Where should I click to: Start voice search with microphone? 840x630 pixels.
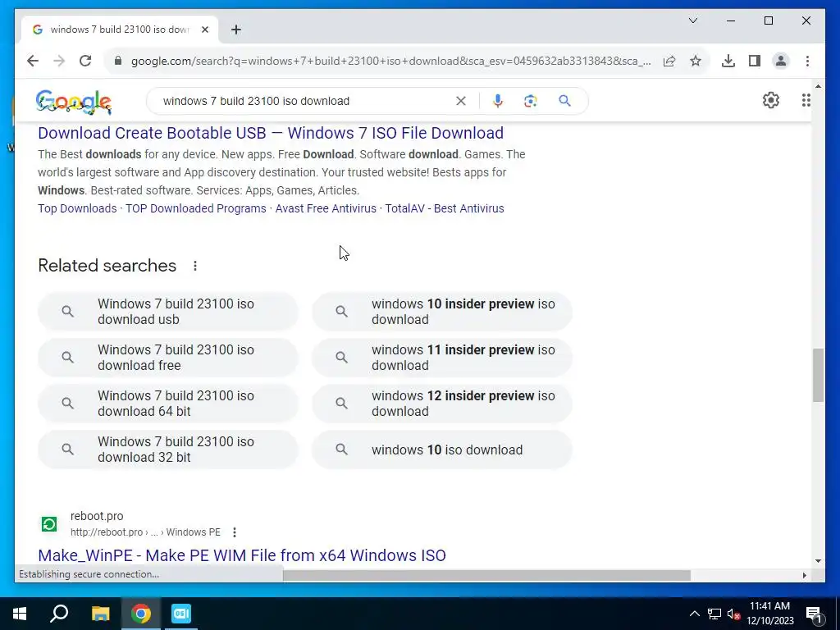click(498, 101)
